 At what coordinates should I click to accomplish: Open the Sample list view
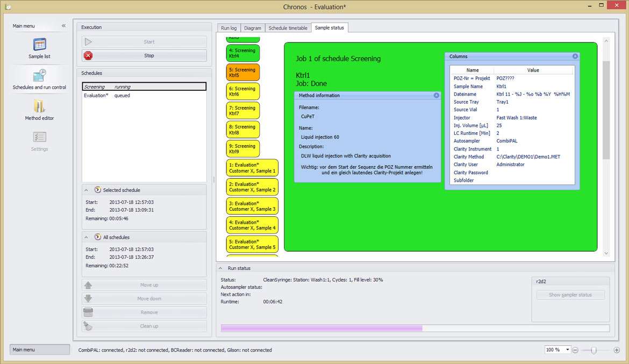click(x=39, y=48)
